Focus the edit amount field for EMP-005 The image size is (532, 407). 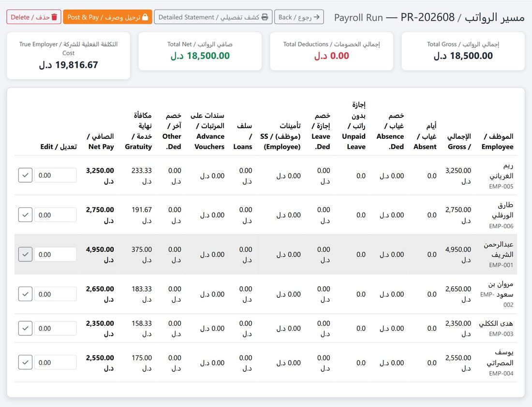coord(55,175)
